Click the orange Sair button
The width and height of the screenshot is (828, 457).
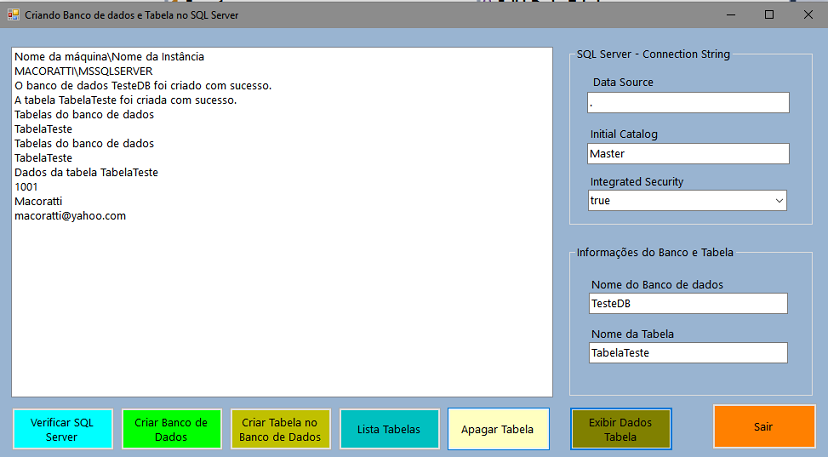coord(764,426)
